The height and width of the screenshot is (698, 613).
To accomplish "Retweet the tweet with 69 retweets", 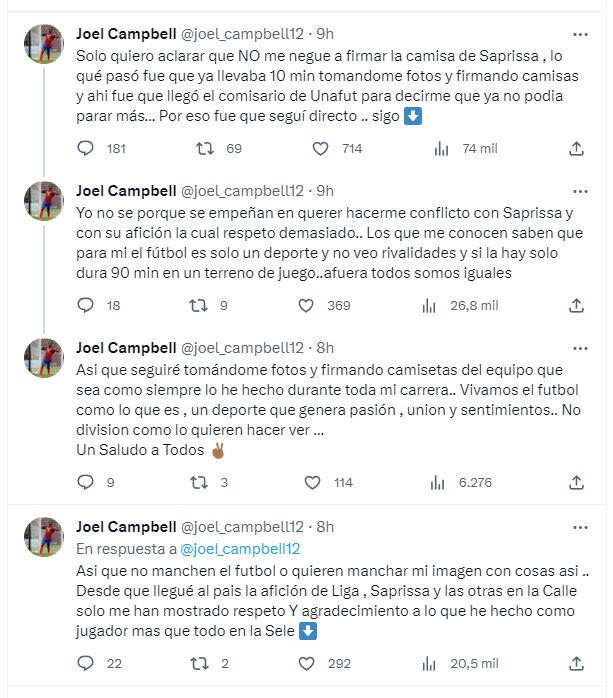I will (204, 148).
